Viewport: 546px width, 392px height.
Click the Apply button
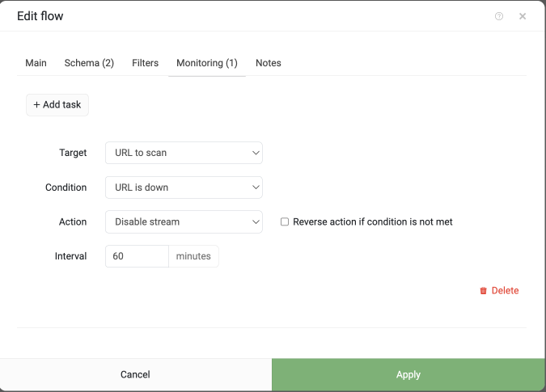[408, 374]
